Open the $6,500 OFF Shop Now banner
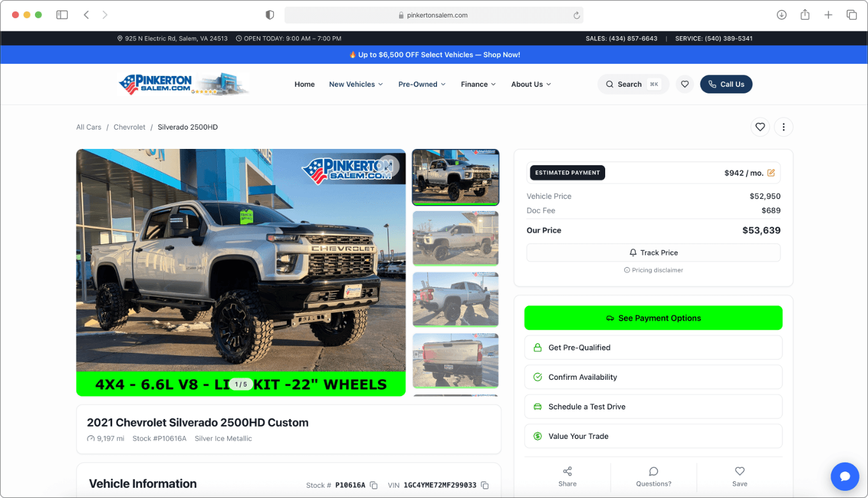This screenshot has height=498, width=868. pos(434,55)
